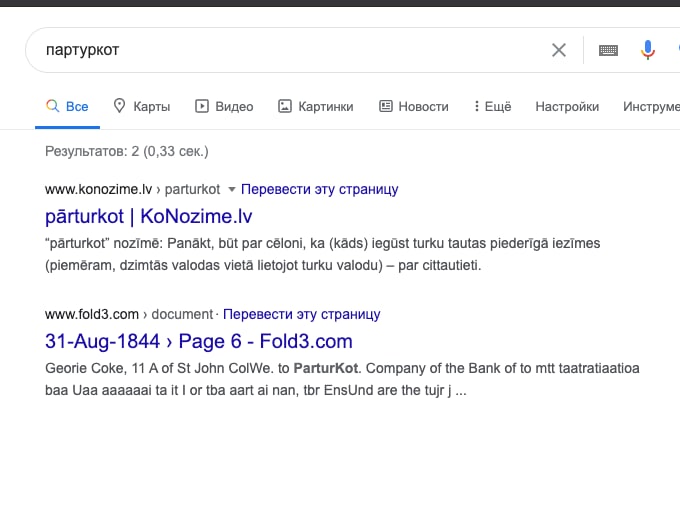Open the Картинки tab
This screenshot has width=680, height=510.
point(325,106)
